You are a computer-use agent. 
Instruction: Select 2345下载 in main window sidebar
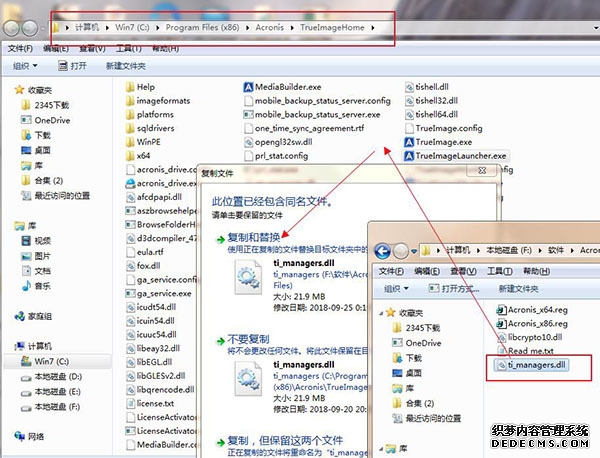(x=45, y=105)
